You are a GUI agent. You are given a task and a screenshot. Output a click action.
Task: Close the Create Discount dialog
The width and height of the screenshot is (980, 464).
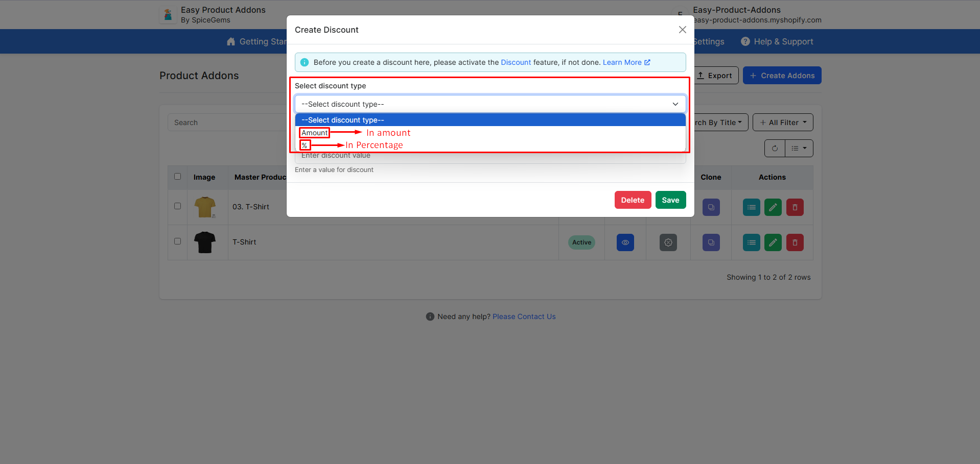[x=682, y=30]
